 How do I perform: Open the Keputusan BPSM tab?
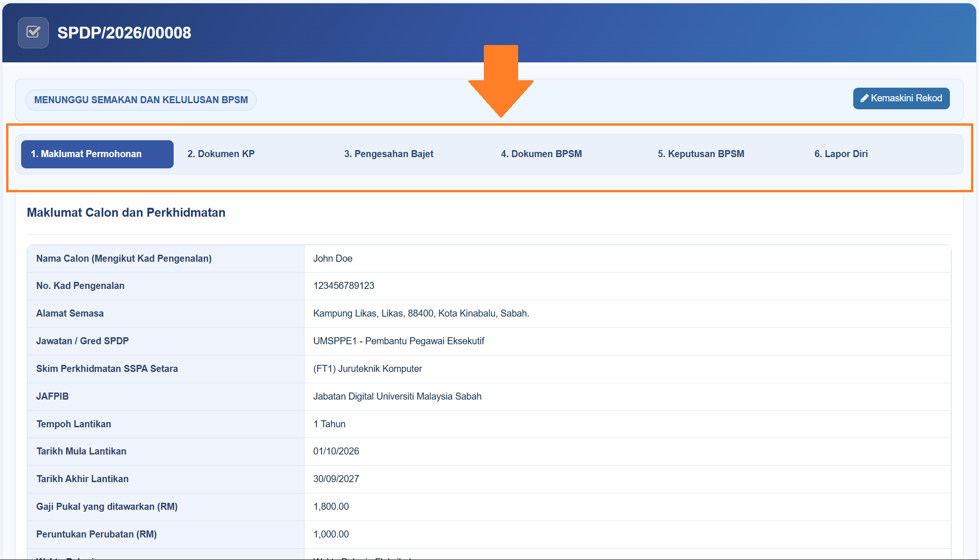(701, 154)
